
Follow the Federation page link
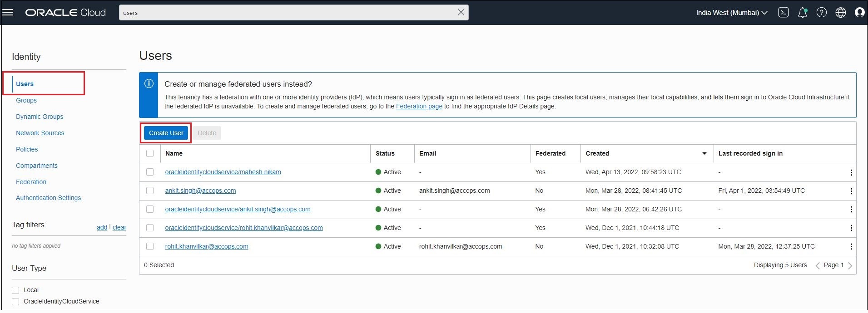coord(419,106)
